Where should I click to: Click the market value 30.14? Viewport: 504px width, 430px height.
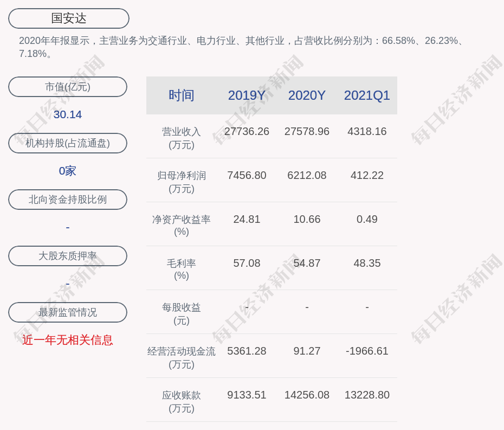click(x=68, y=114)
